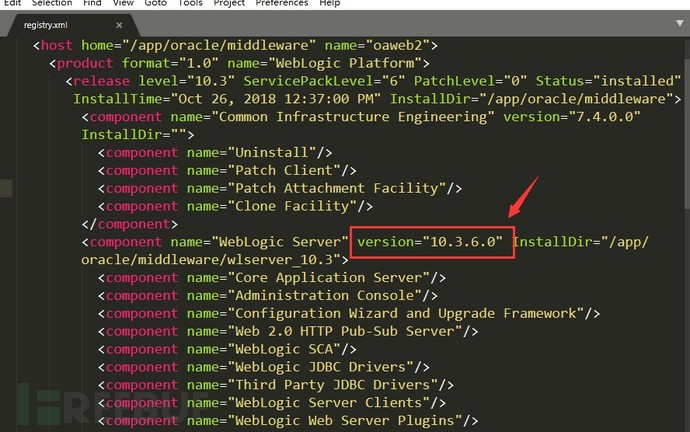Open the View menu
The height and width of the screenshot is (432, 690).
tap(123, 3)
